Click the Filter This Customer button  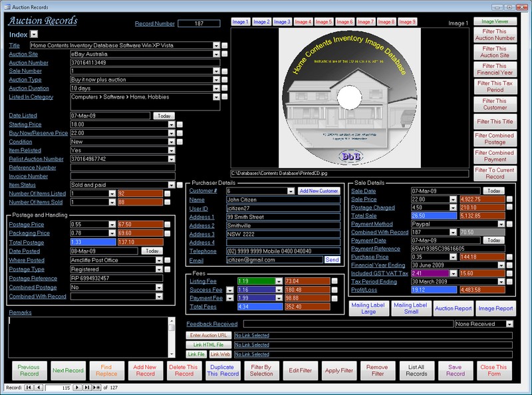coord(495,104)
